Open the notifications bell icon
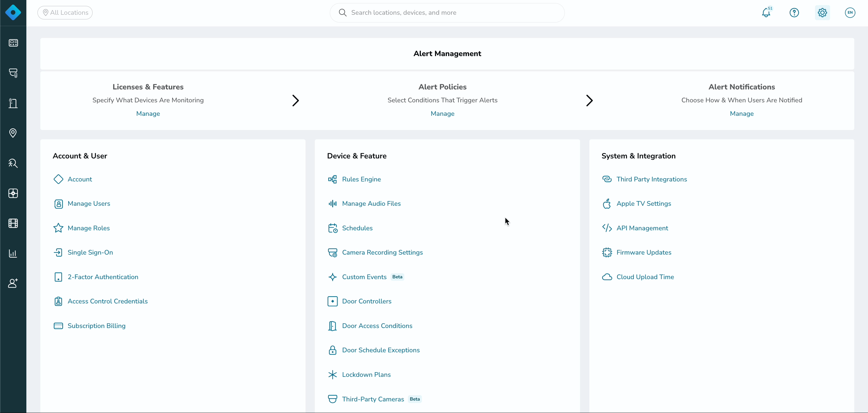 click(x=766, y=13)
